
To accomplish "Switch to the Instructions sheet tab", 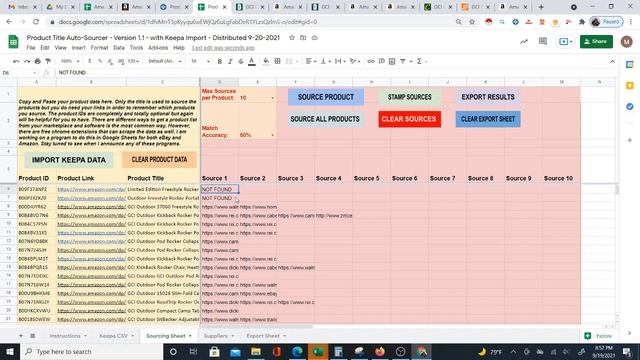I will point(65,336).
